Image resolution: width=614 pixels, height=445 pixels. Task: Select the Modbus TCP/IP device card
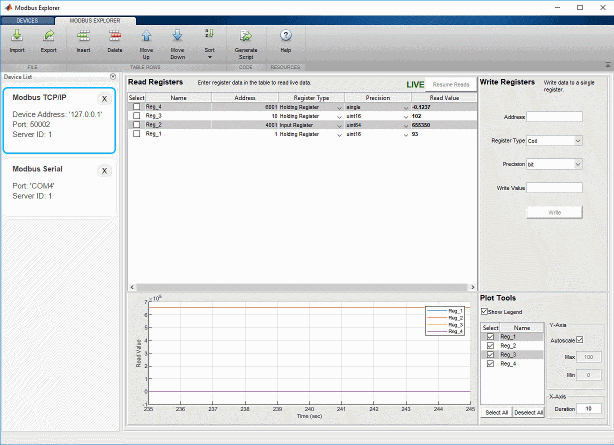coord(59,120)
